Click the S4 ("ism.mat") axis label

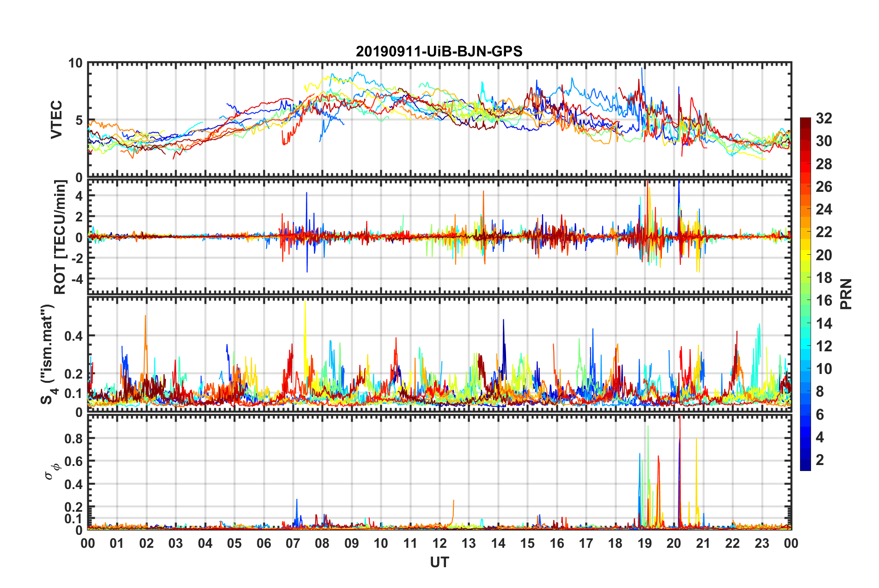click(x=48, y=354)
